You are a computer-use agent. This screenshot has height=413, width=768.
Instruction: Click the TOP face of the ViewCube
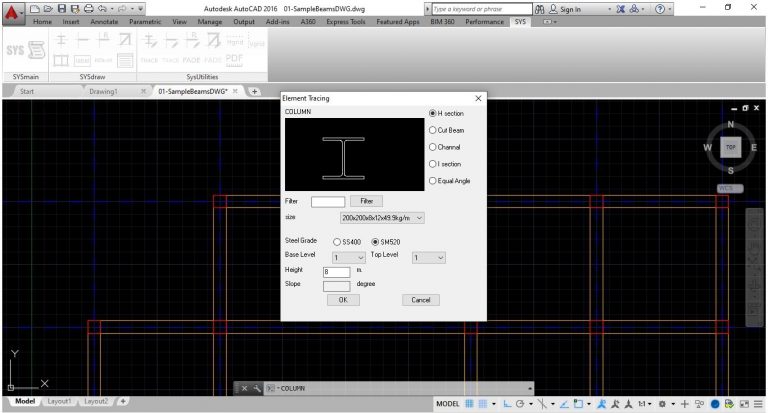tap(730, 147)
